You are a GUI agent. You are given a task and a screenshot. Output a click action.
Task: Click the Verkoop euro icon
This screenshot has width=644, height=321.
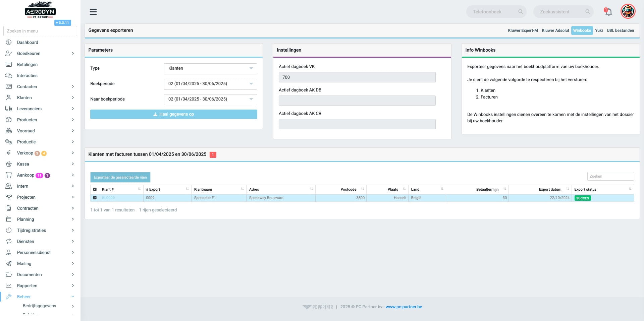pyautogui.click(x=9, y=153)
